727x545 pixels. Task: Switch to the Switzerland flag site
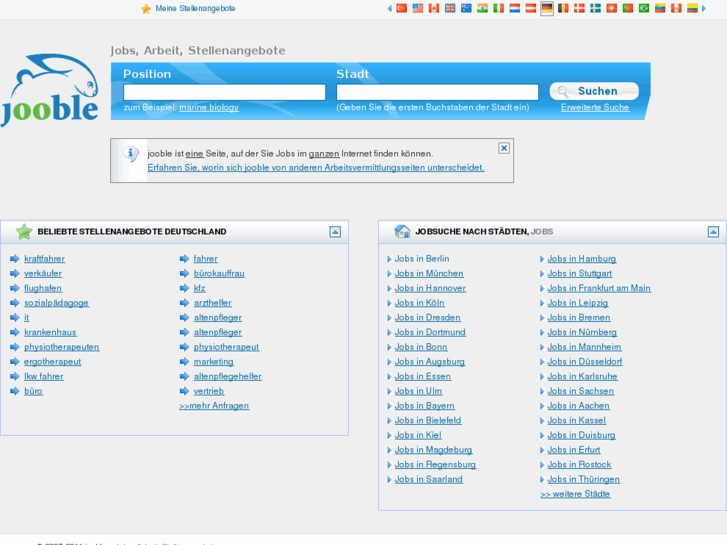point(611,8)
